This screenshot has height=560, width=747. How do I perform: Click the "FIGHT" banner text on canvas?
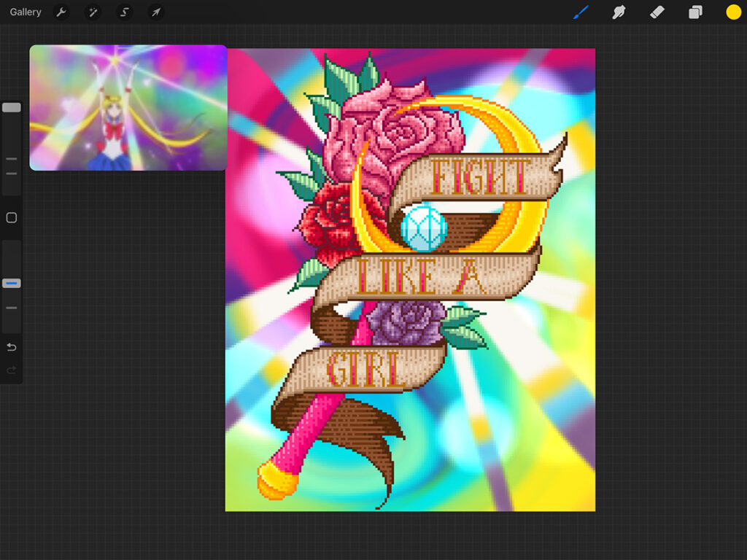(480, 176)
